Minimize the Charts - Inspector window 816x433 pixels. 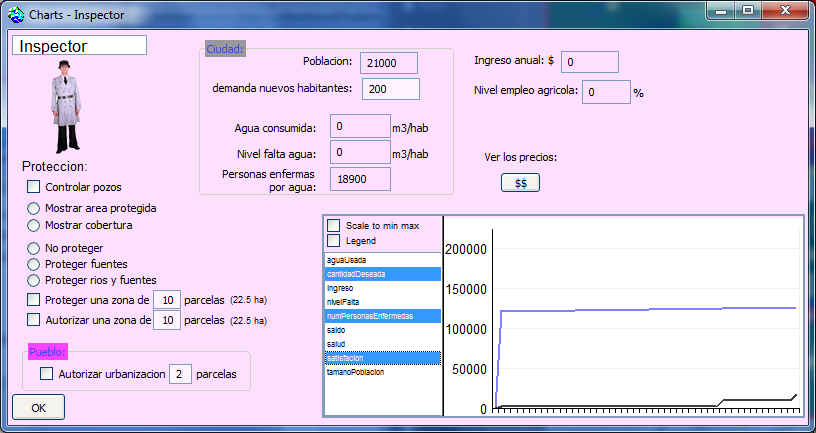point(721,10)
